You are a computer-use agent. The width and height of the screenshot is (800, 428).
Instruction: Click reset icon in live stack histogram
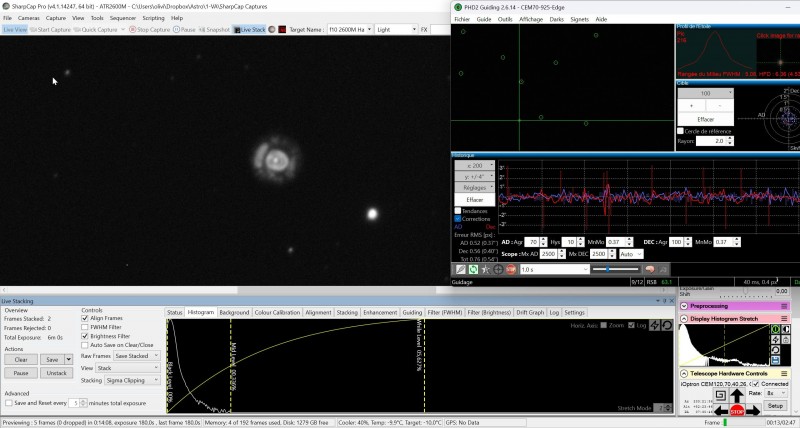click(x=667, y=325)
